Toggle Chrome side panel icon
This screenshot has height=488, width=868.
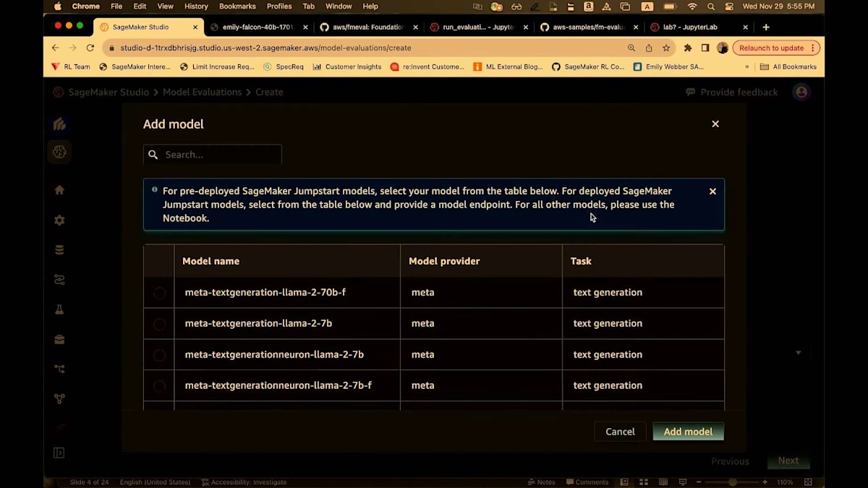tap(705, 48)
